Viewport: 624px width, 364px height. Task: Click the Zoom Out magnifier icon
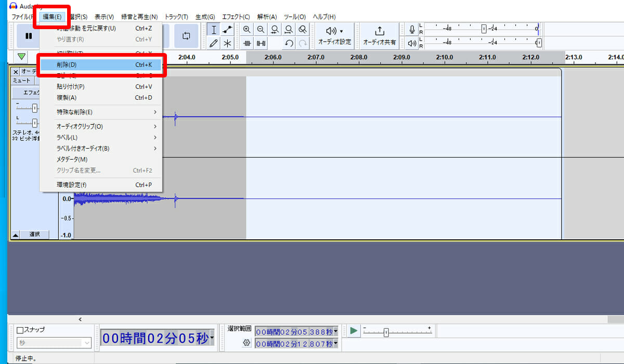[261, 30]
